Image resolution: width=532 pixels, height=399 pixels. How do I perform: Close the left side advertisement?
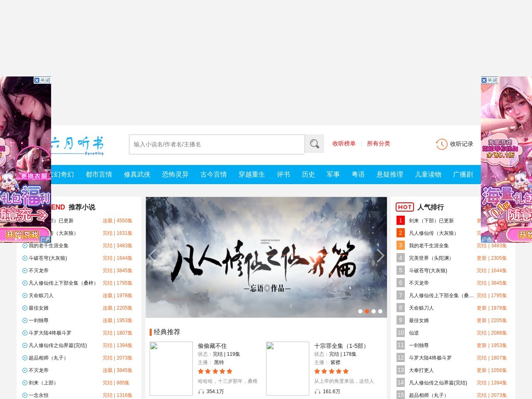42,80
